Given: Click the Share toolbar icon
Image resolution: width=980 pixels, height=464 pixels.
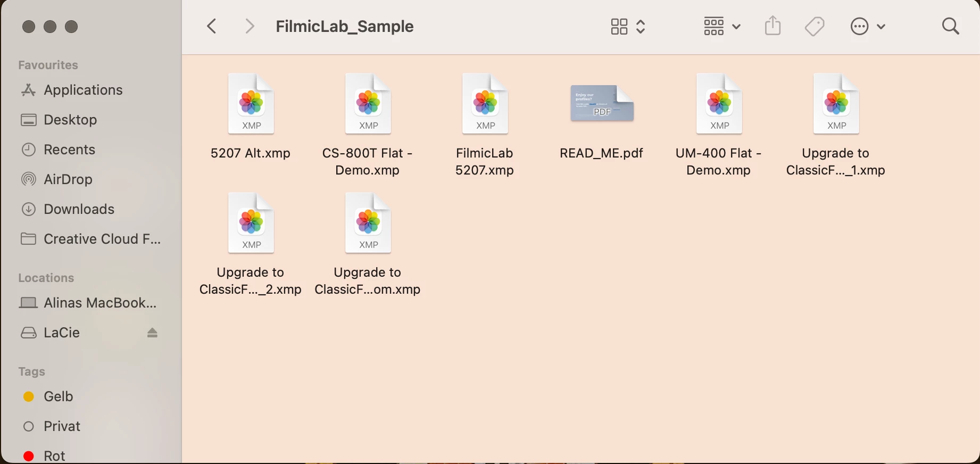Looking at the screenshot, I should point(773,26).
